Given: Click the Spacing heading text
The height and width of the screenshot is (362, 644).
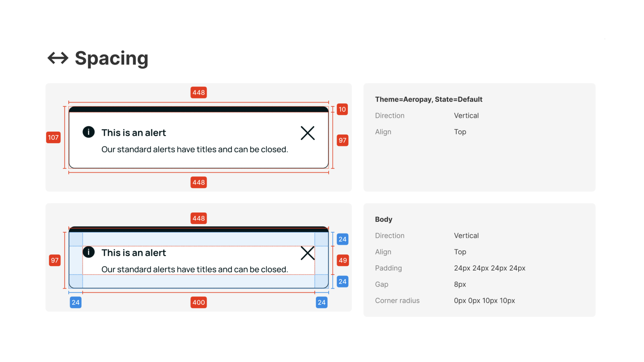Looking at the screenshot, I should point(111,58).
